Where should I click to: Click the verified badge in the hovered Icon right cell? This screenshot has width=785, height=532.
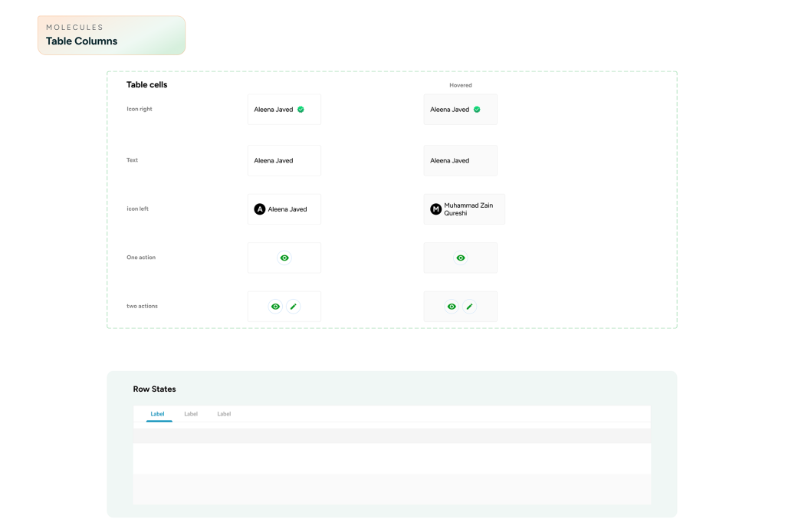click(477, 110)
